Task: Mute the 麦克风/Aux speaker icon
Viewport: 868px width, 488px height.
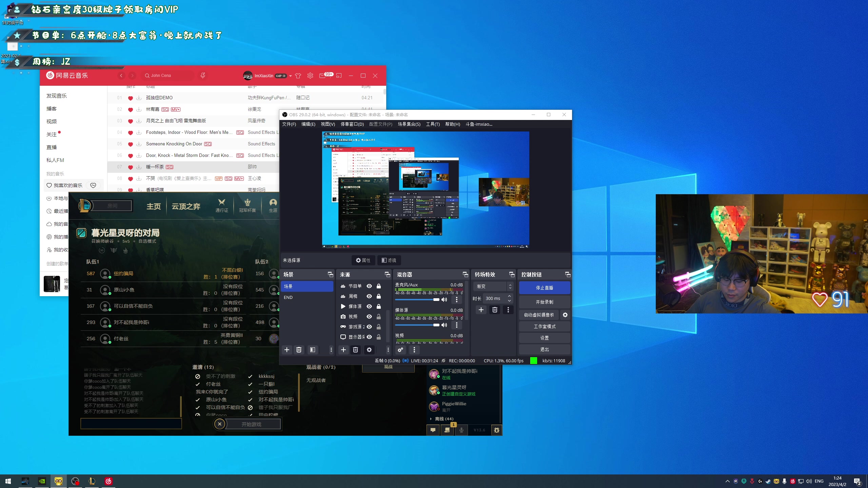Action: pos(444,300)
